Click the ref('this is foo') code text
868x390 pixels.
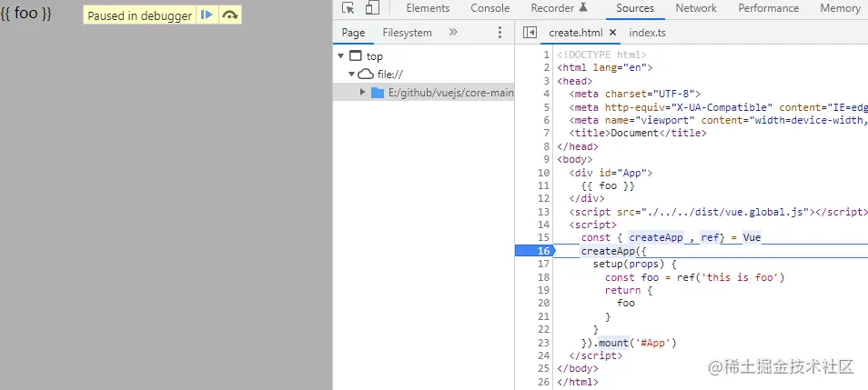point(731,277)
